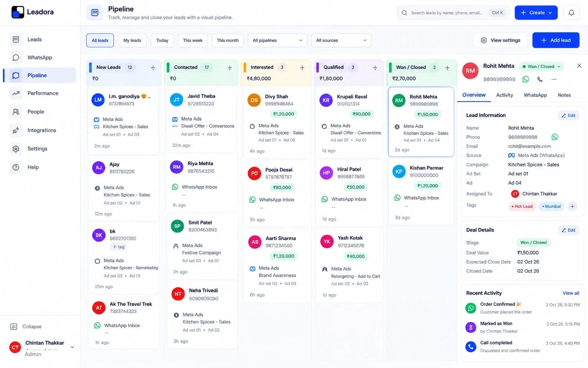Add a card to the Qualified column

tap(375, 68)
